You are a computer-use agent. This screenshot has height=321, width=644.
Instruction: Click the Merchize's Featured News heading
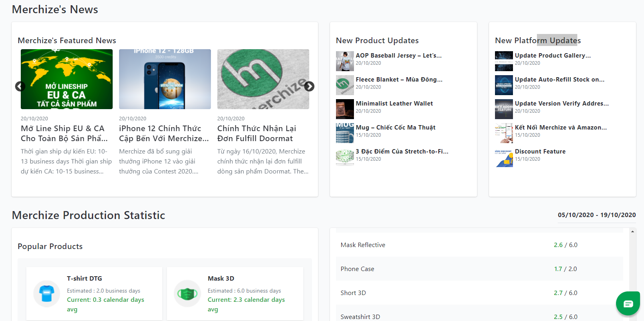[67, 40]
